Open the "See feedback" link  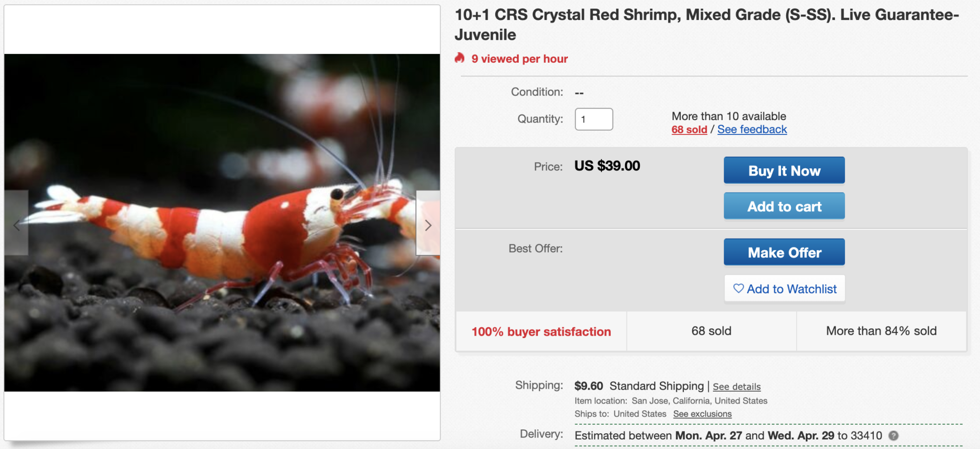click(x=752, y=129)
